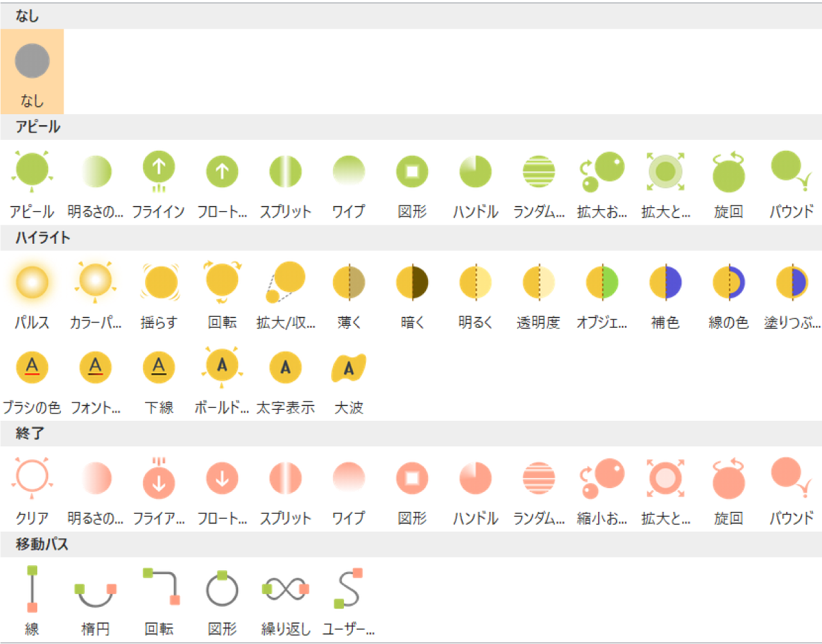Select the ワイプ entrance effect
This screenshot has height=644, width=822.
[x=348, y=170]
